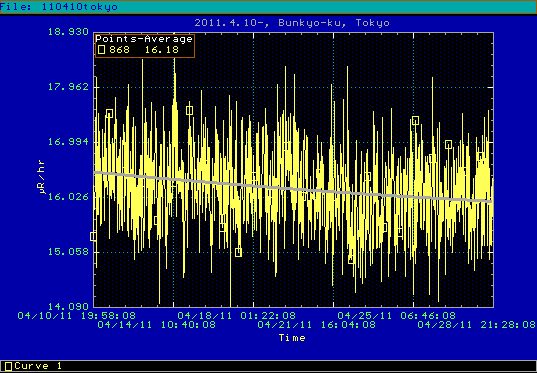Image resolution: width=537 pixels, height=373 pixels.
Task: Select the 18.930 y-axis maximum label
Action: 68,33
